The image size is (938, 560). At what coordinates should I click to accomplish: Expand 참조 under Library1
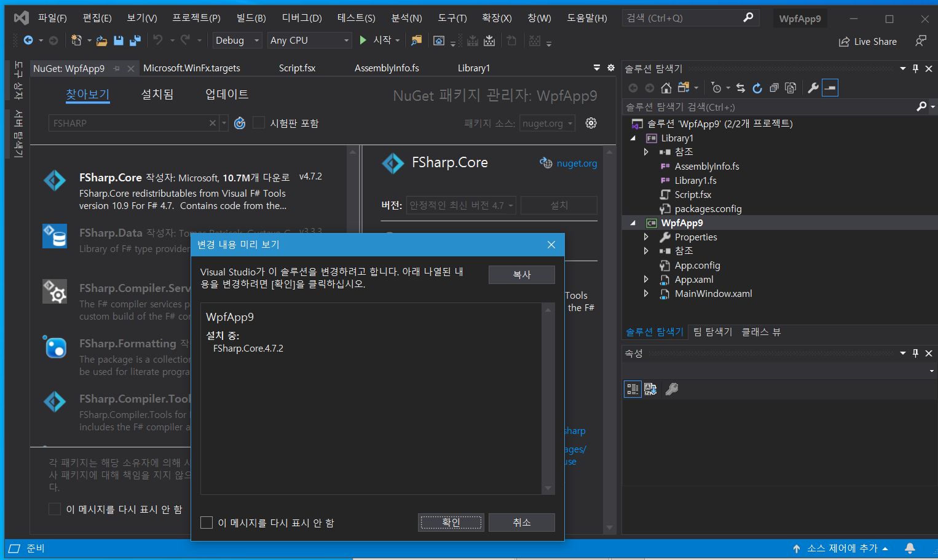tap(646, 152)
